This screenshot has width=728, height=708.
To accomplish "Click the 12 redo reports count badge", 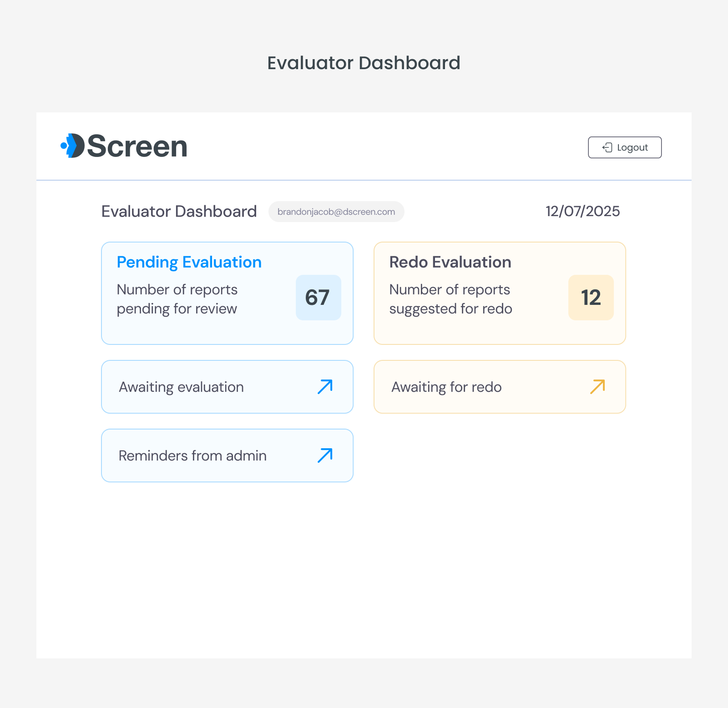I will point(591,298).
